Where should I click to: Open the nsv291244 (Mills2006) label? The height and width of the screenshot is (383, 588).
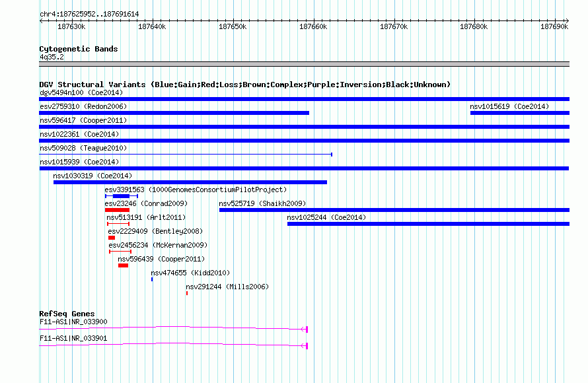click(227, 287)
